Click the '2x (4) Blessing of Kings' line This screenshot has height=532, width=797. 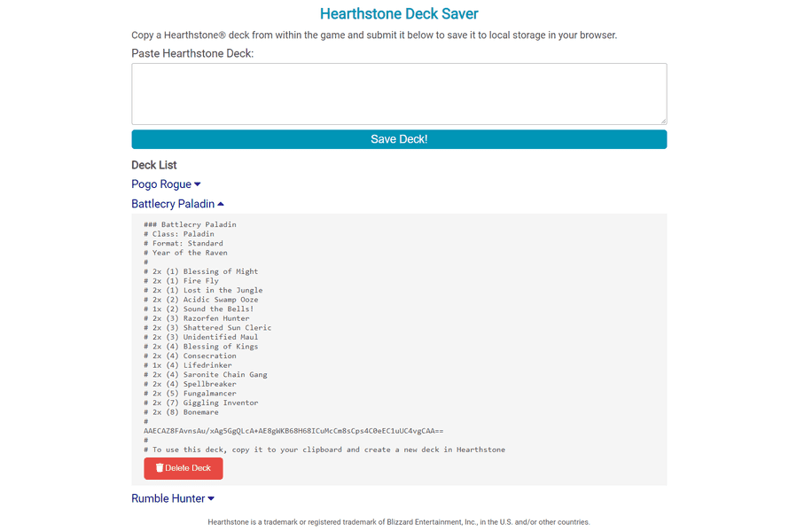click(x=200, y=347)
